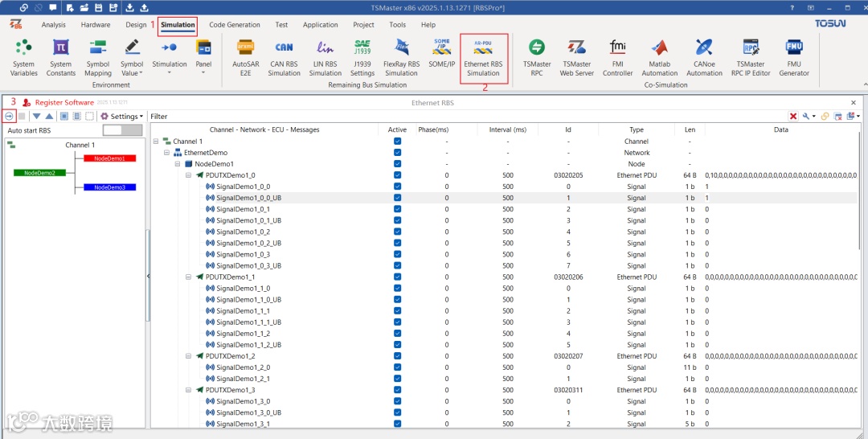Open Ethernet RBS Simulation
The width and height of the screenshot is (868, 439).
[x=483, y=58]
